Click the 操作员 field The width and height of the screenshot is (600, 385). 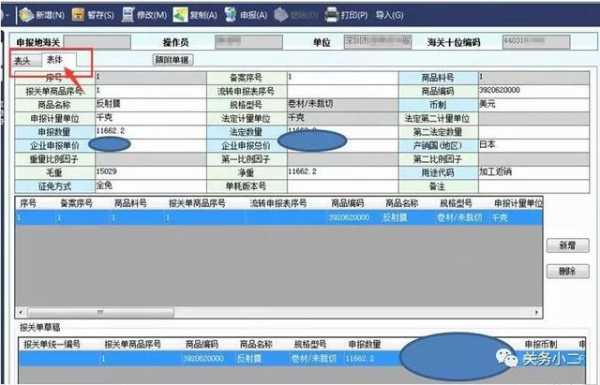click(x=249, y=42)
